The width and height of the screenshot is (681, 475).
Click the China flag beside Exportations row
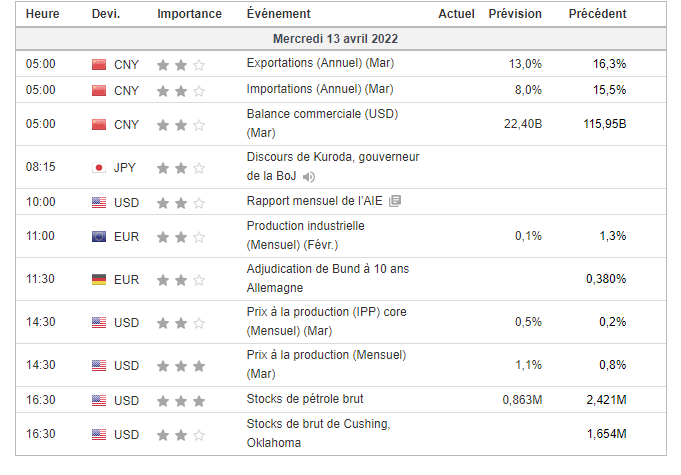click(98, 64)
